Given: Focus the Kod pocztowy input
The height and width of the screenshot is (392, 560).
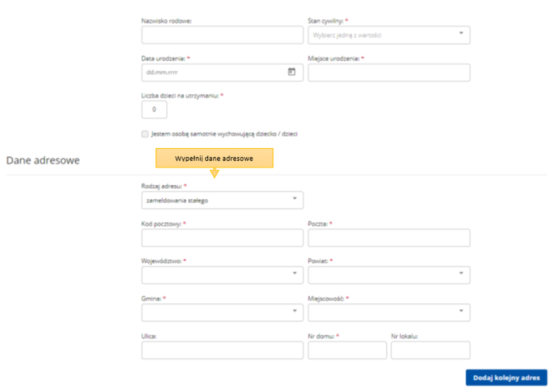Looking at the screenshot, I should (222, 238).
